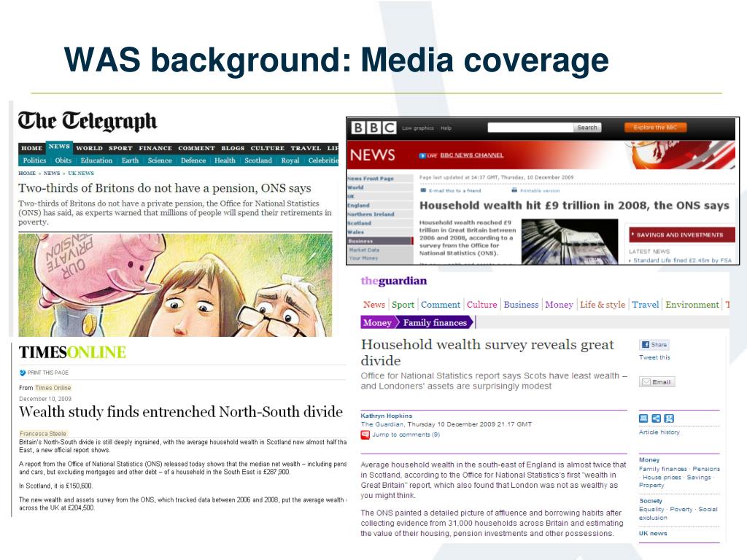
Task: Click the Guardian comments speech bubble icon
Action: tap(365, 435)
